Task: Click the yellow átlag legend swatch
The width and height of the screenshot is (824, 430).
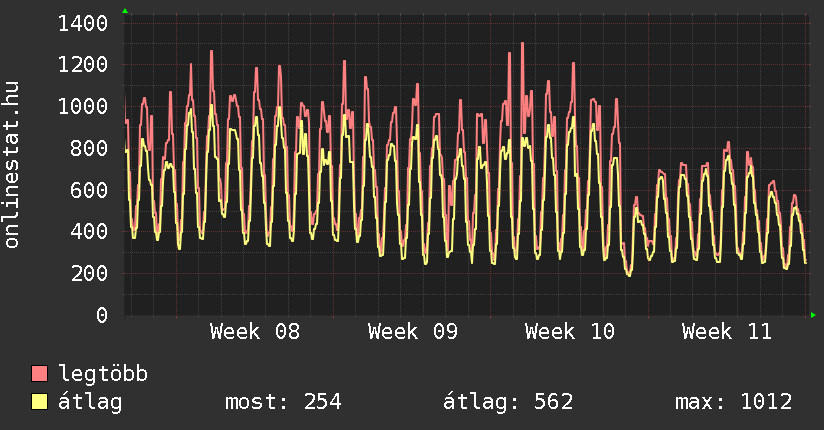Action: point(40,402)
